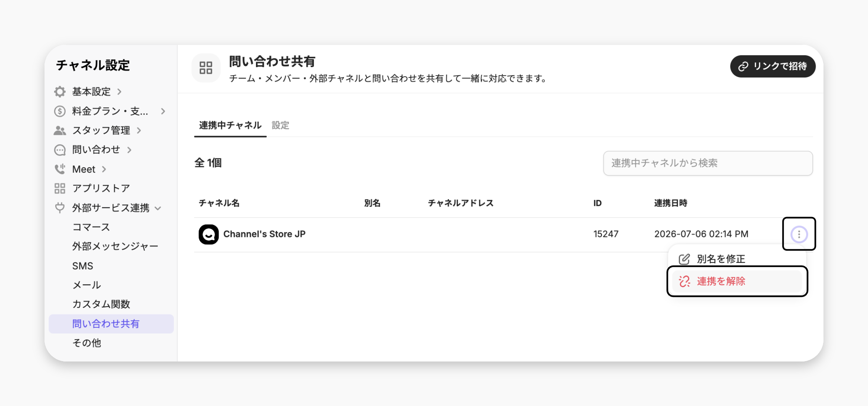Open メール in the sidebar
Screen dimensions: 868x406
(87, 285)
